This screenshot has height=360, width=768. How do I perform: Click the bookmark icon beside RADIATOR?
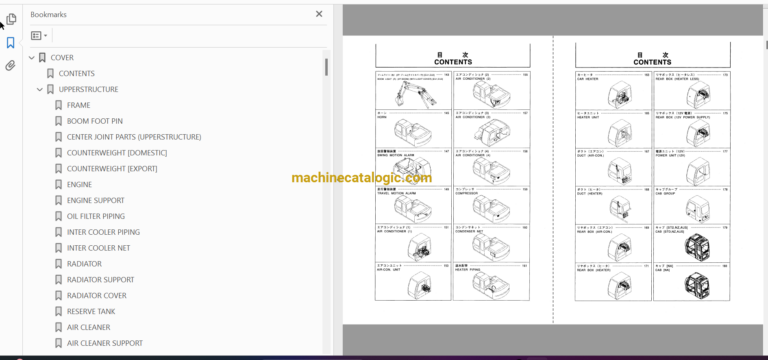pyautogui.click(x=58, y=264)
